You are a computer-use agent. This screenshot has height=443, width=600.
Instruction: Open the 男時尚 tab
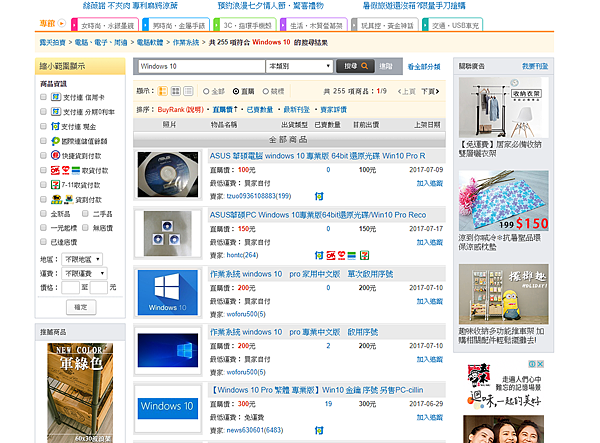176,25
